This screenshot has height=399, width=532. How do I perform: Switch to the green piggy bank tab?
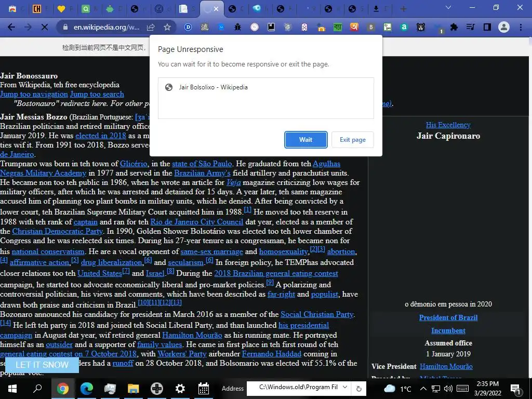[110, 9]
